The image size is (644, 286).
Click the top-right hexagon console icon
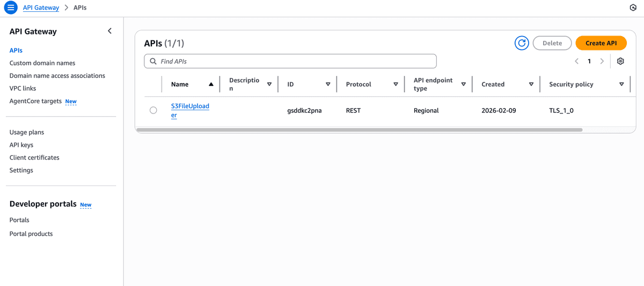pos(633,8)
